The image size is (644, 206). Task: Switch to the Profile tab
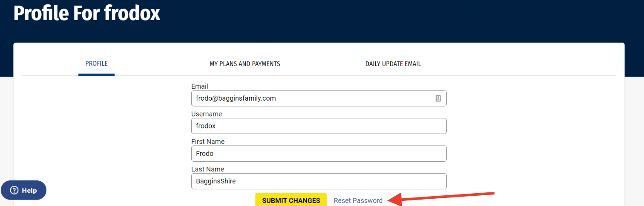[96, 64]
